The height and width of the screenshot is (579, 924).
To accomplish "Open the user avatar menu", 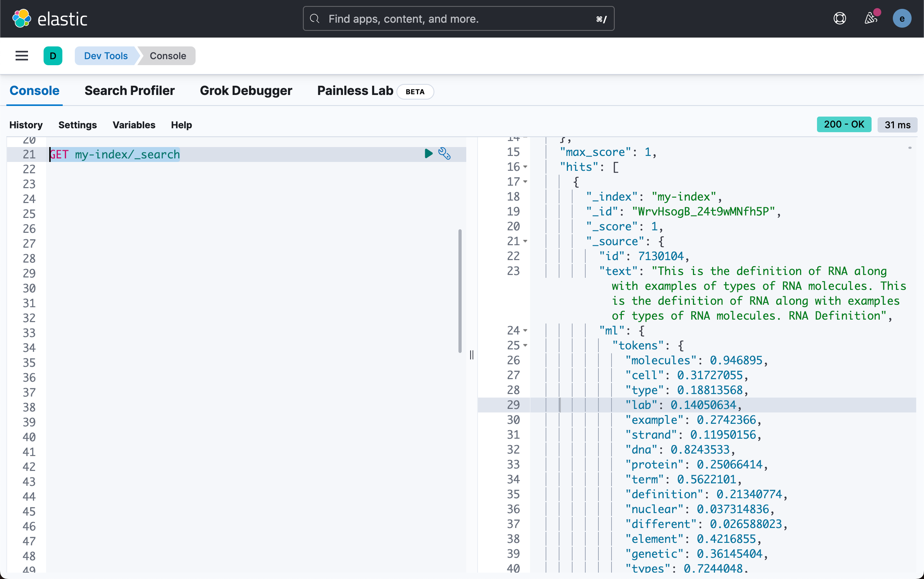I will pos(902,18).
